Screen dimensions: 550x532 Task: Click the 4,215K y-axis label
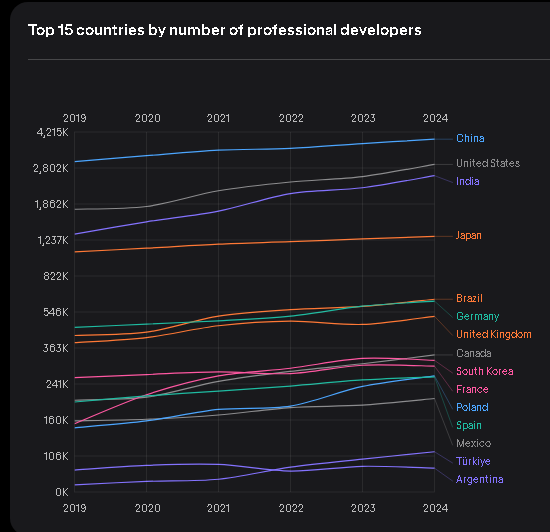pos(52,133)
